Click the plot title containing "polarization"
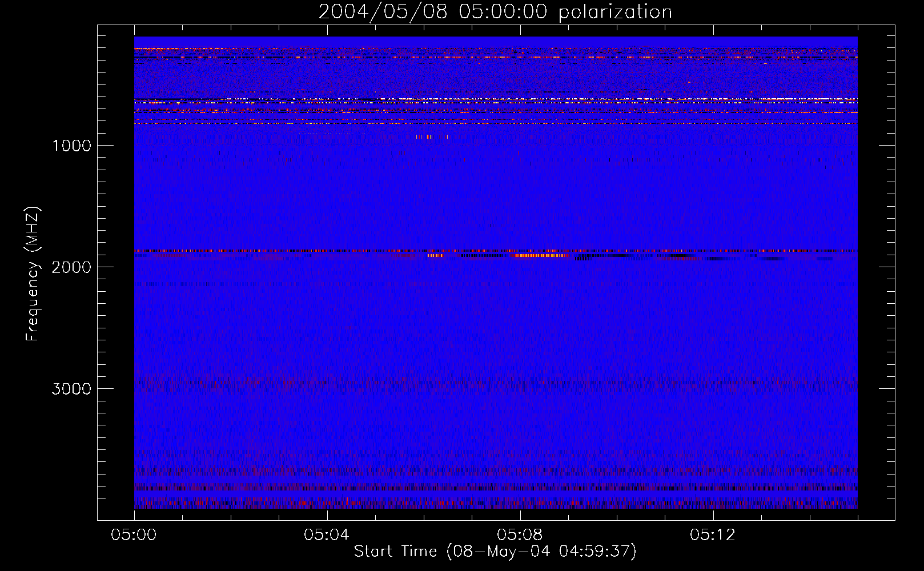924x571 pixels. coord(495,11)
